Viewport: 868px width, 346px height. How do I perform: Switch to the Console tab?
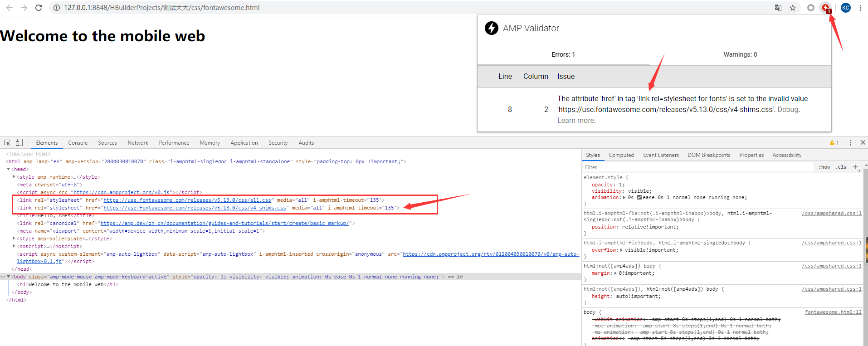78,143
